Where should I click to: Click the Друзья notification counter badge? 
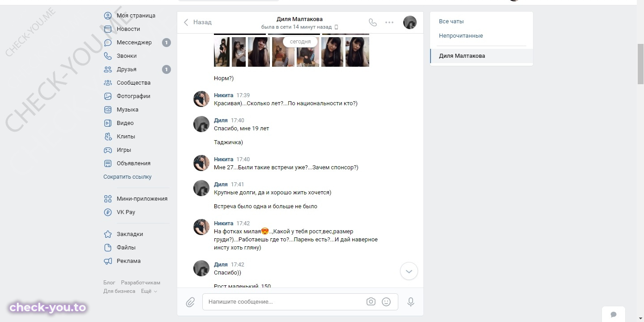coord(166,70)
